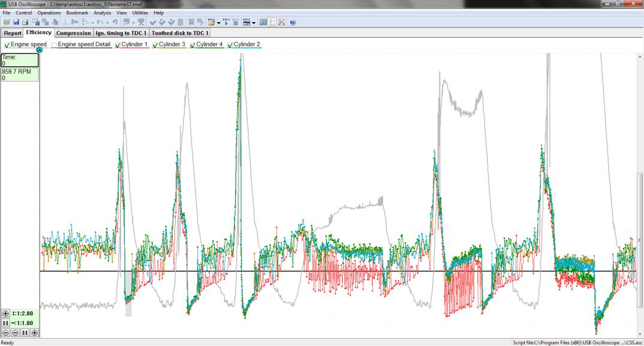Click the open file folder icon
644x346 pixels.
click(6, 22)
